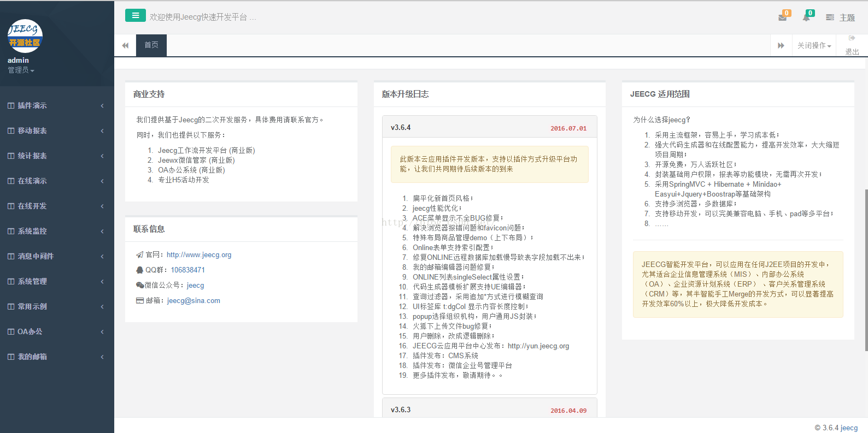Click the 微信公众号 jeecg link
The width and height of the screenshot is (868, 433).
[x=195, y=285]
